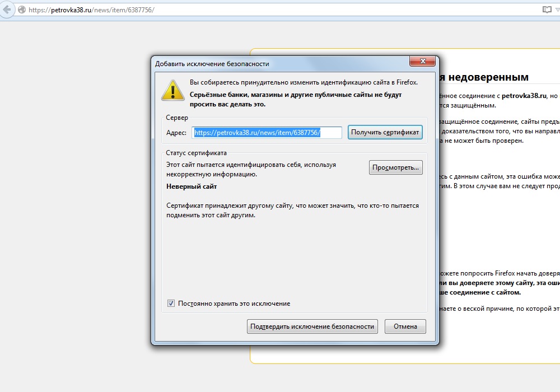Click the reader view book icon

click(x=547, y=10)
